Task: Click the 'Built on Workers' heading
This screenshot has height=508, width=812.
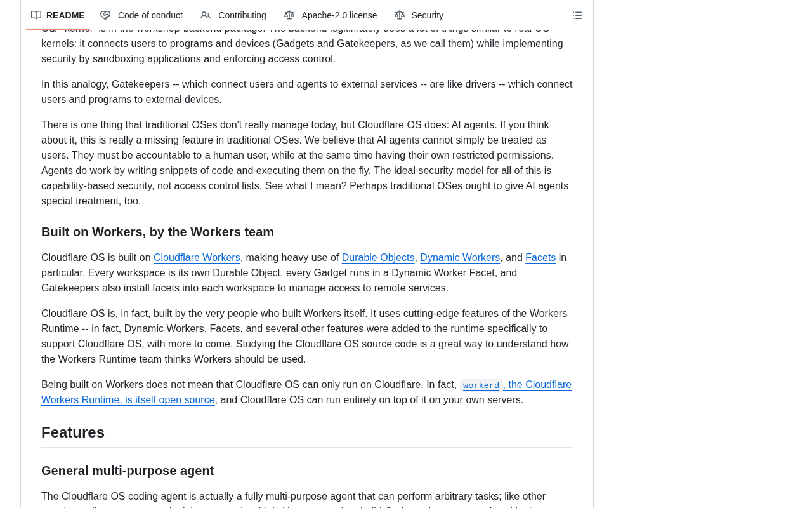Action: [157, 232]
